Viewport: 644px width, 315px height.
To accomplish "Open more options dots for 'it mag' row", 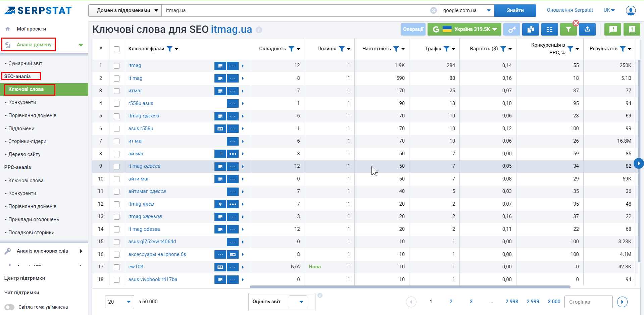I will 233,78.
